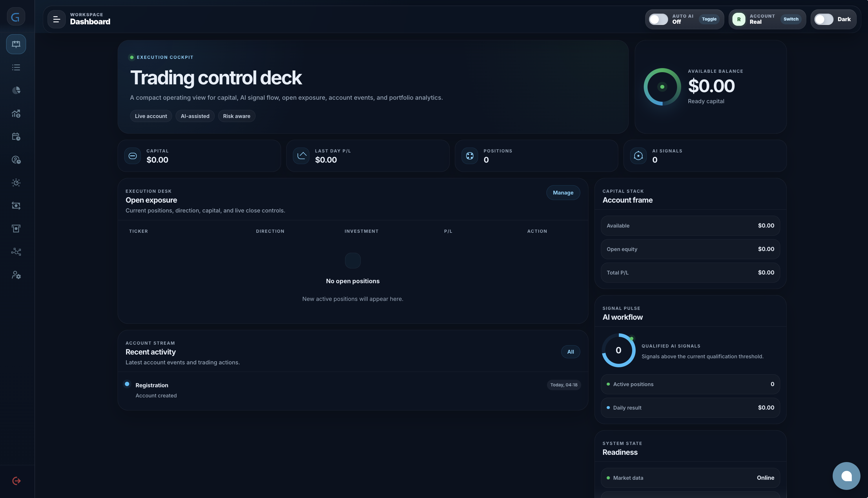Viewport: 868px width, 498px height.
Task: Toggle the Dark theme switch
Action: click(x=824, y=19)
